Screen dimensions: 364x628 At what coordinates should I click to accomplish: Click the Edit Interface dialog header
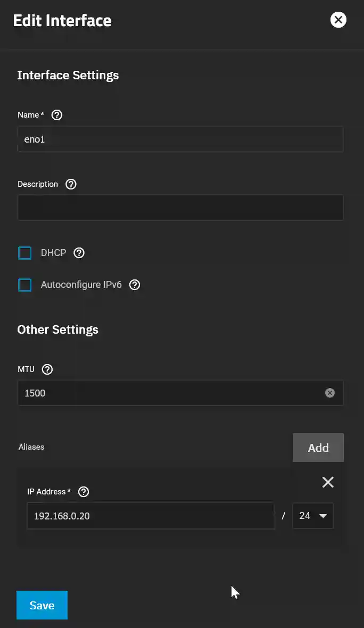pos(62,20)
